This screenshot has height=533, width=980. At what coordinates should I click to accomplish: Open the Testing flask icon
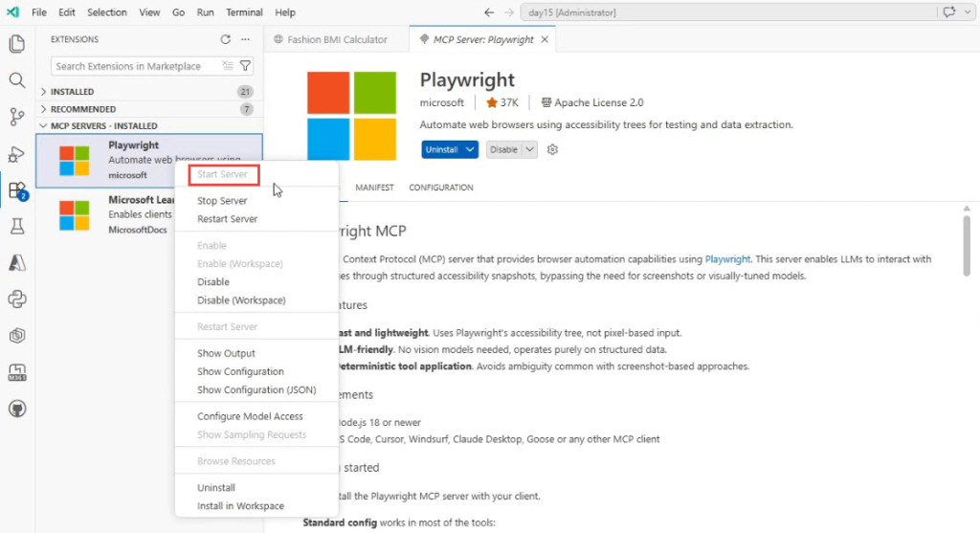pyautogui.click(x=17, y=226)
